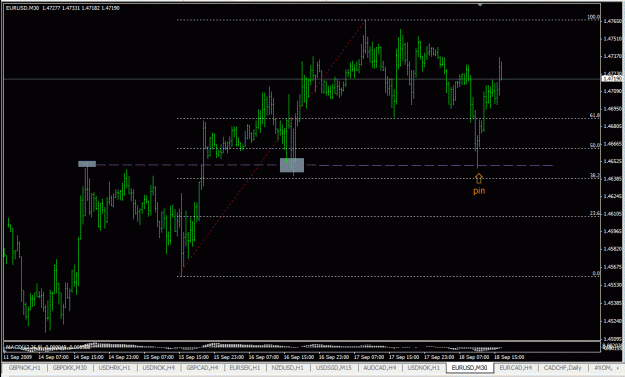625x377 pixels.
Task: Select the AUDCAD,H4 chart tab
Action: point(380,368)
